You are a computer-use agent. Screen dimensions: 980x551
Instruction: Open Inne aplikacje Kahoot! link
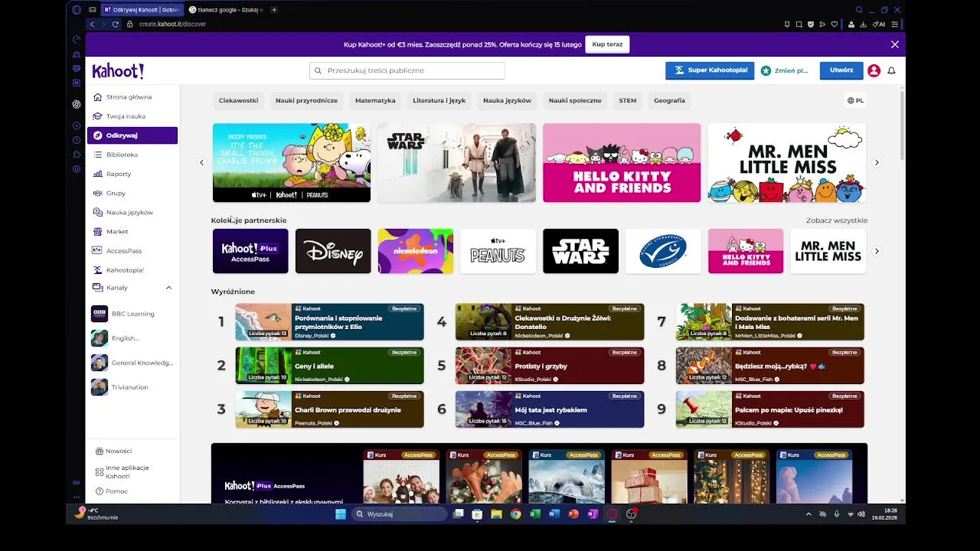[122, 472]
